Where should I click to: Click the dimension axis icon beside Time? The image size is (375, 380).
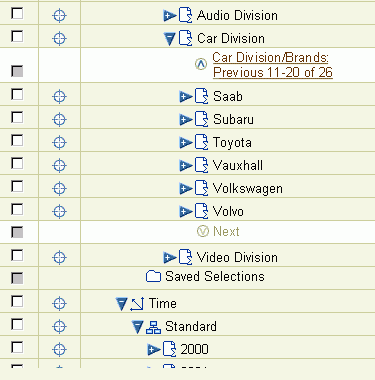click(x=137, y=304)
